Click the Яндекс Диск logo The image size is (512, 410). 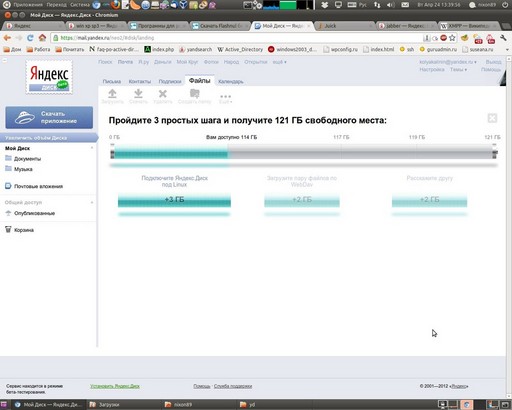(x=49, y=77)
